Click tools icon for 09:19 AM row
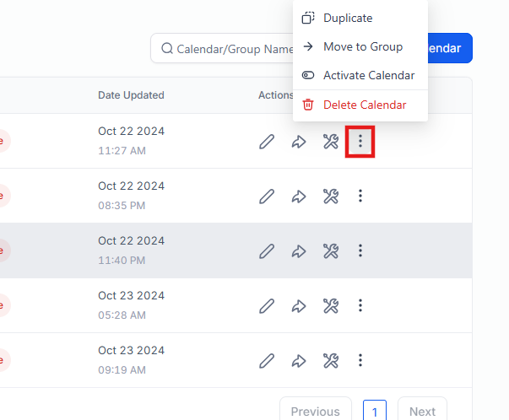The image size is (509, 420). 331,360
